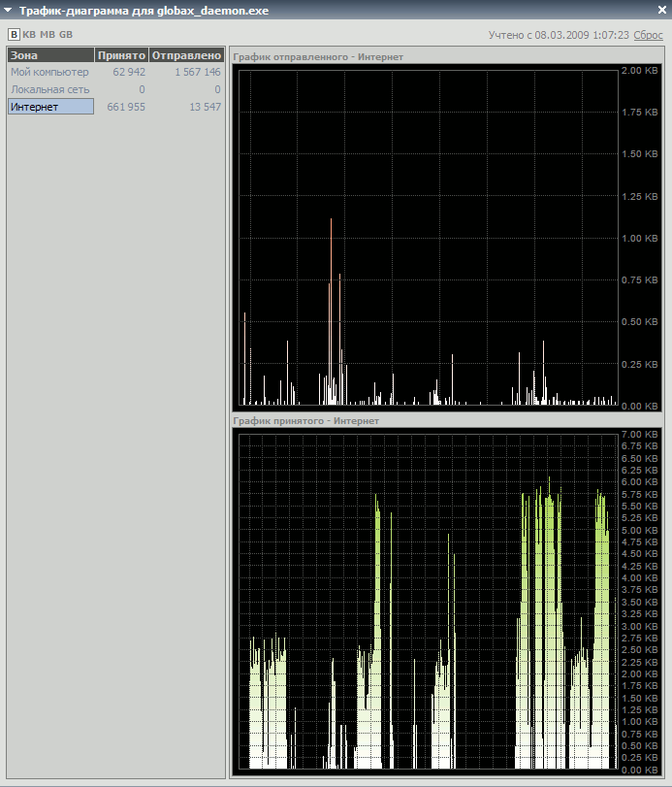The image size is (672, 787).
Task: Select the Интернет zone row
Action: (50, 107)
